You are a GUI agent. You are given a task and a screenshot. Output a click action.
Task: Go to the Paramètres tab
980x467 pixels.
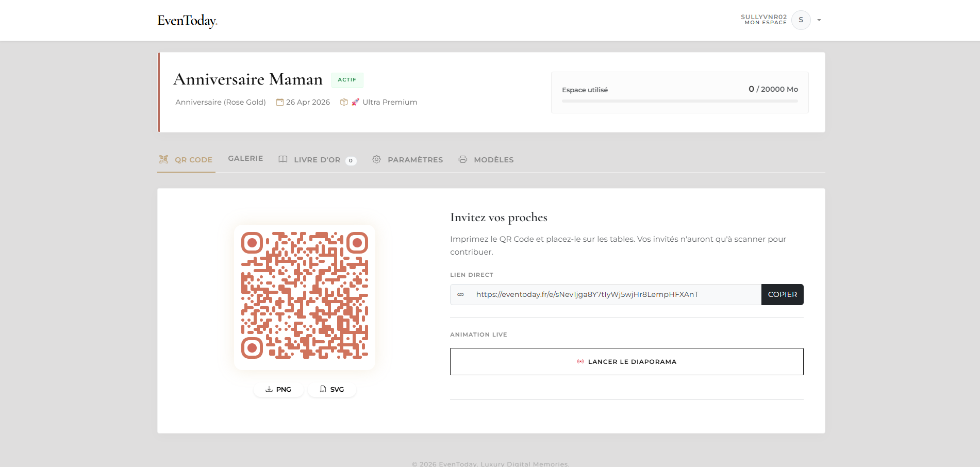click(x=407, y=160)
